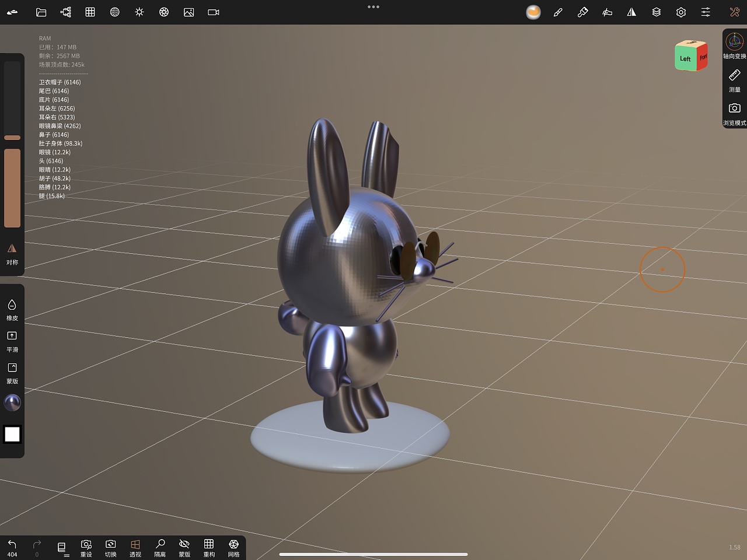
Task: Open the brush painting menu
Action: click(x=582, y=12)
